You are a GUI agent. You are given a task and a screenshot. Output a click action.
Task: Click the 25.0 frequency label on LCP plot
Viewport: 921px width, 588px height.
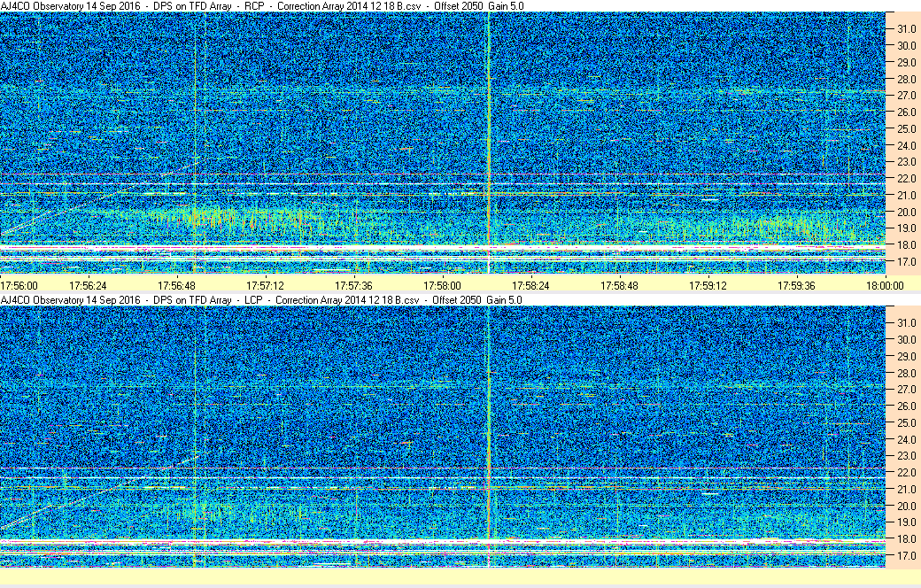[906, 422]
